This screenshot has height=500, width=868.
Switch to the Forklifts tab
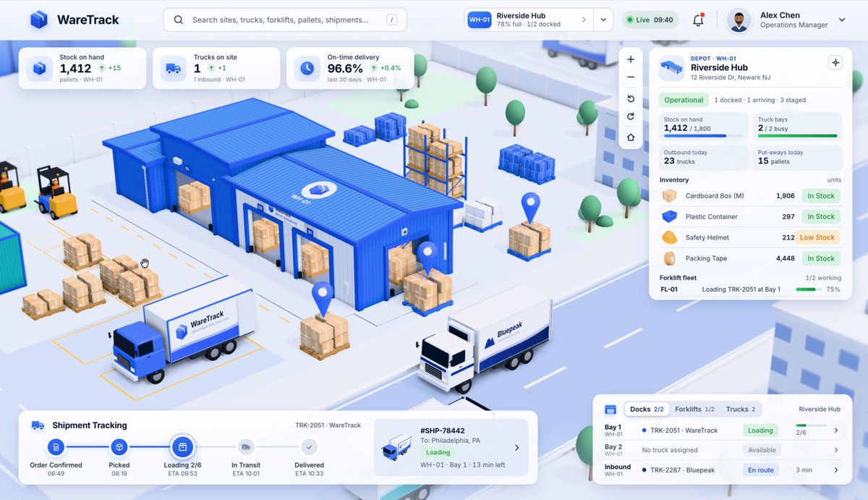click(694, 410)
